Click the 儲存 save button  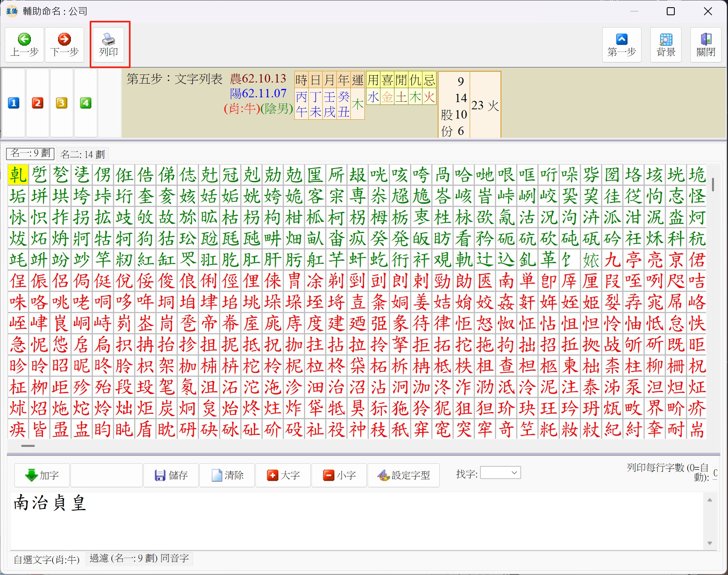(171, 475)
